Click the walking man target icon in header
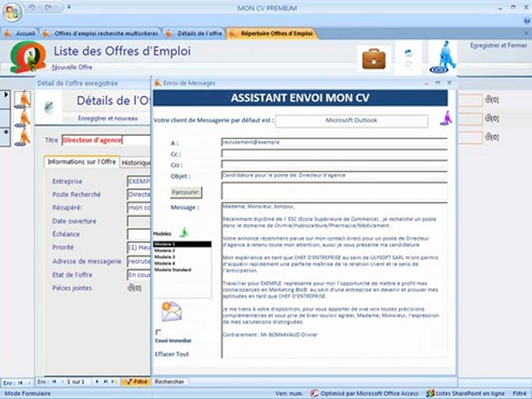Image resolution: width=532 pixels, height=399 pixels. (444, 57)
